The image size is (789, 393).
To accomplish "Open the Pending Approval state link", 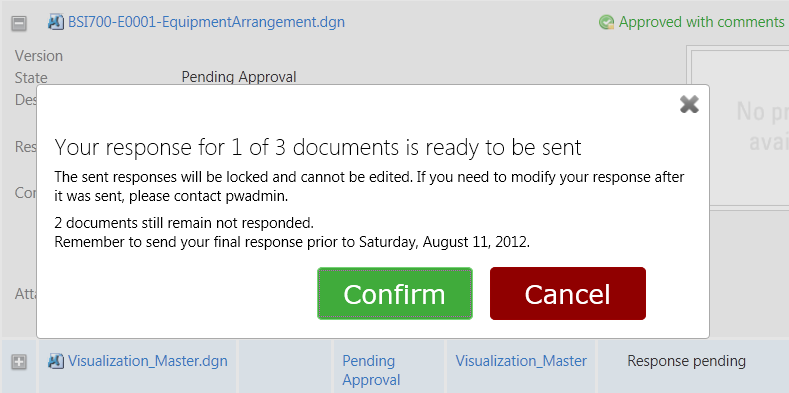I will point(371,370).
